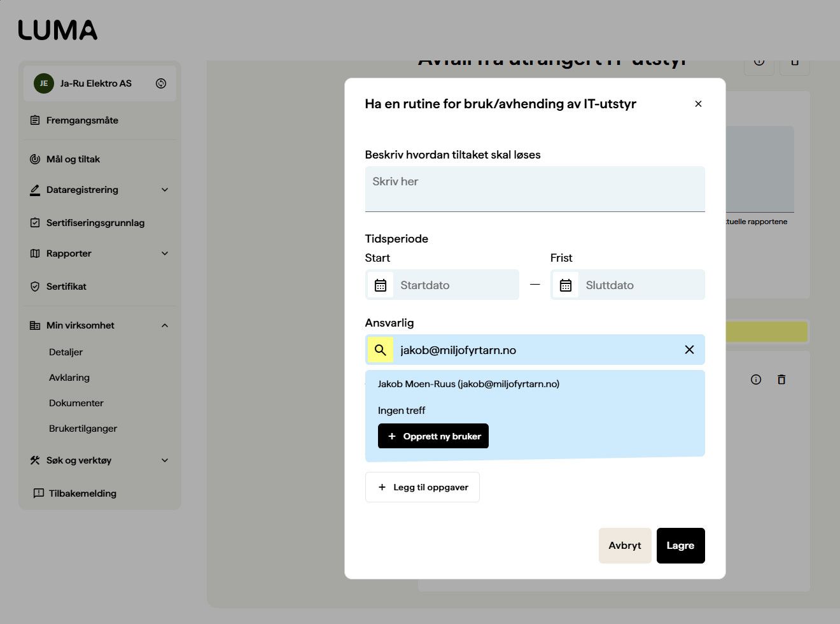The width and height of the screenshot is (840, 624).
Task: Click the Skriv her description field
Action: click(x=535, y=188)
